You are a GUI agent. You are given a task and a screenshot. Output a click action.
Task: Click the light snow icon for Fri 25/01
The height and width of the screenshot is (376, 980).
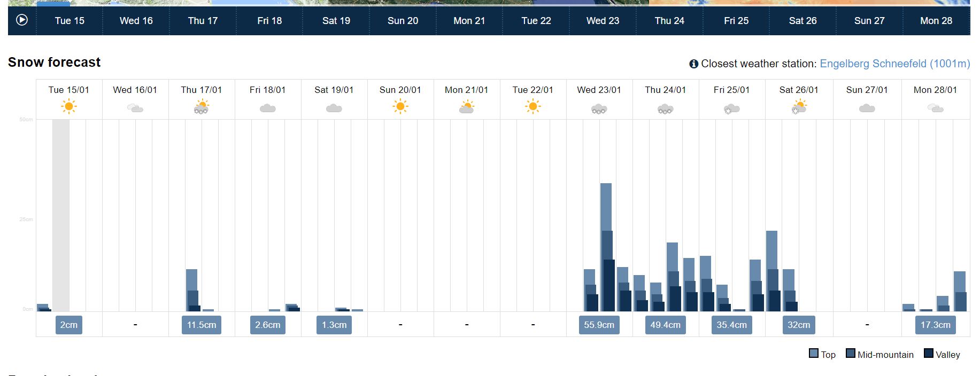[x=731, y=109]
